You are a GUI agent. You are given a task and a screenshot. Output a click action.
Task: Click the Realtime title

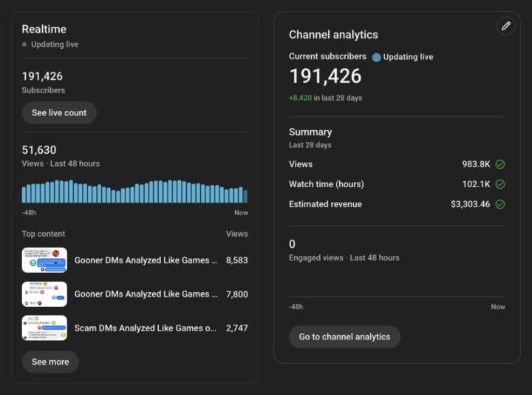(44, 29)
